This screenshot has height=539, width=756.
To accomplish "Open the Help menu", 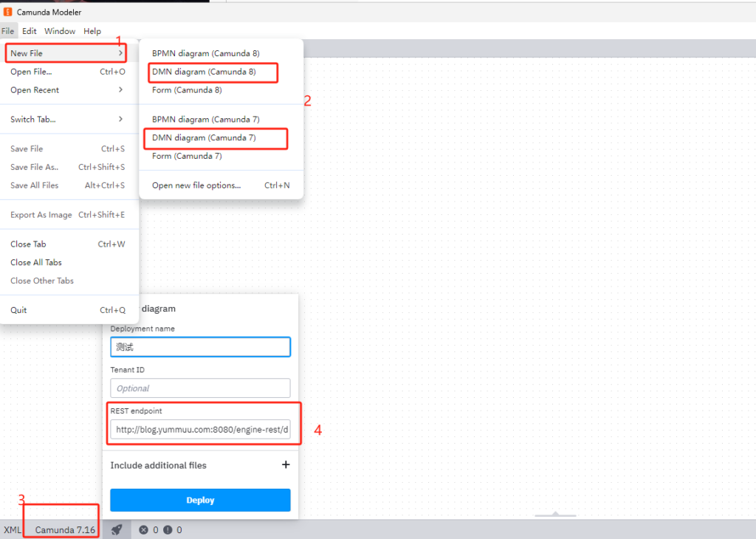I will [92, 31].
